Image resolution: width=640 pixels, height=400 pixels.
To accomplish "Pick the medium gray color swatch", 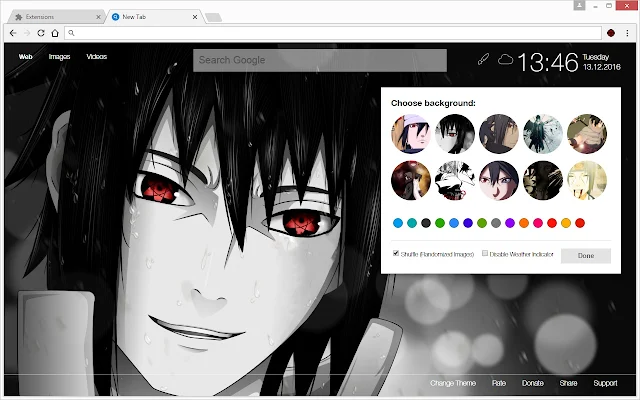I will 496,223.
